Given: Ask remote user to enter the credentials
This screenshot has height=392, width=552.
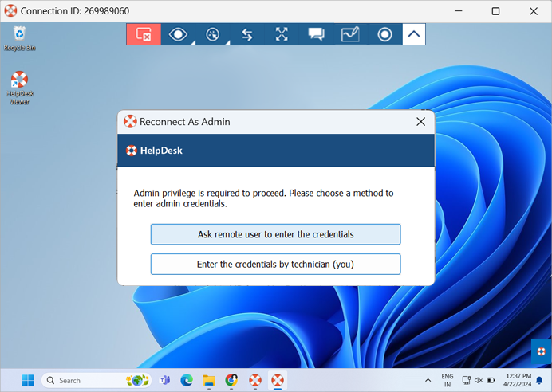Looking at the screenshot, I should point(276,234).
